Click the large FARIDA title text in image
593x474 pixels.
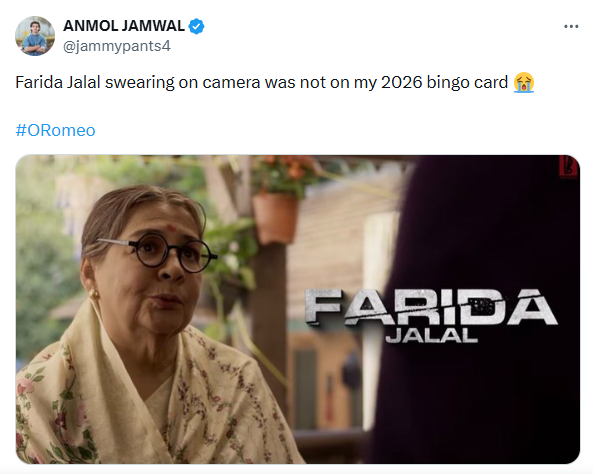click(x=431, y=306)
